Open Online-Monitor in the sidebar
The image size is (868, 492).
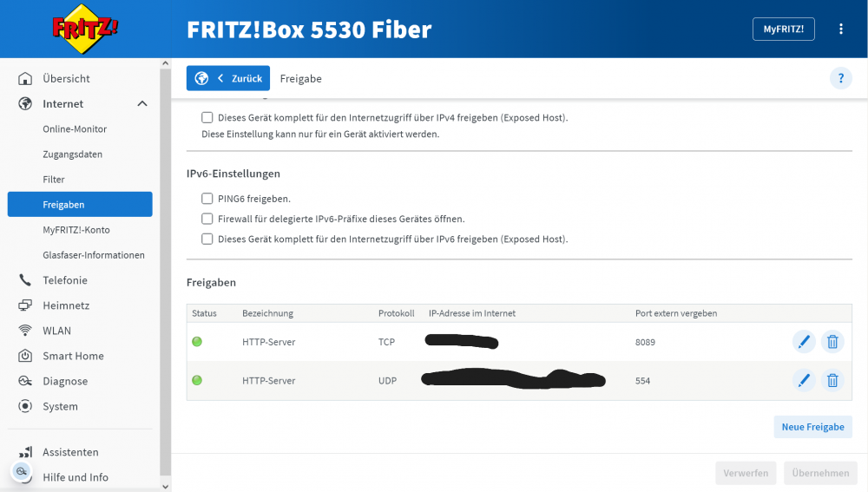[75, 129]
